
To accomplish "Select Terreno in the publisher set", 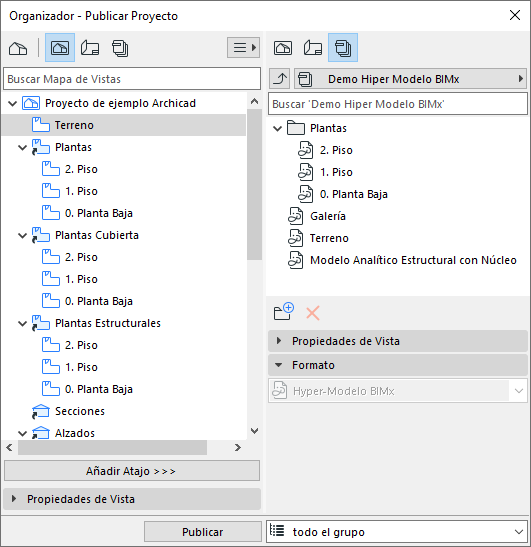I will 329,238.
